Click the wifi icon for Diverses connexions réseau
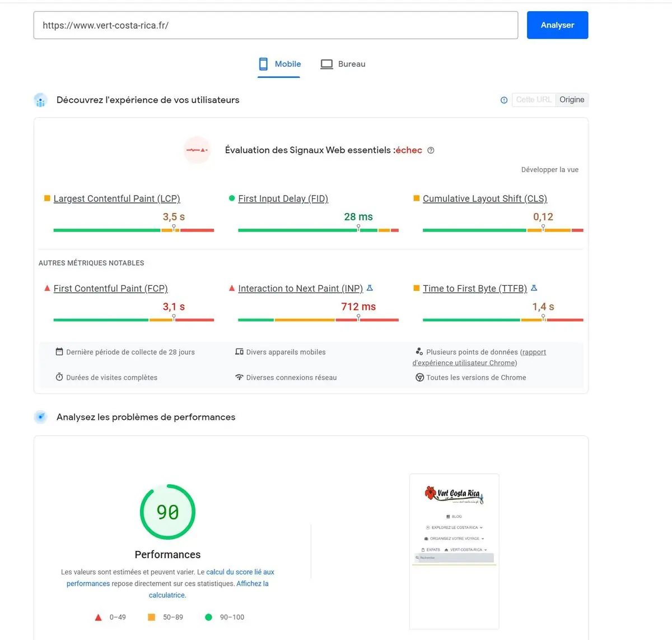 pos(239,377)
